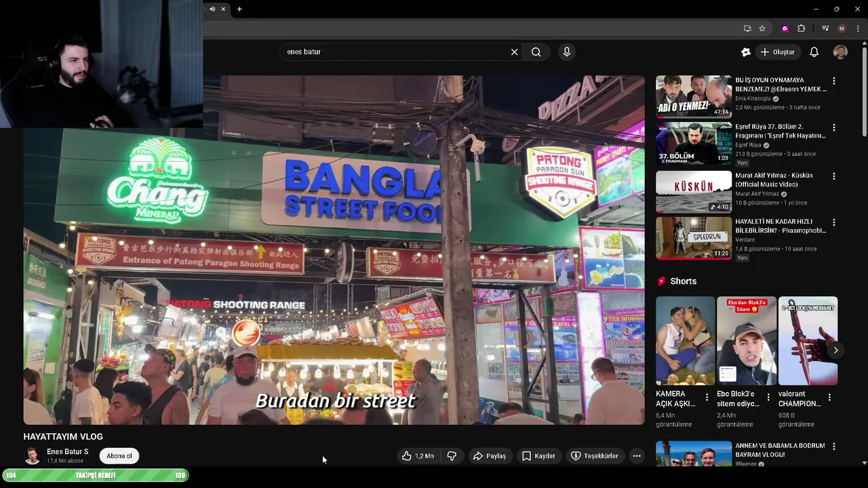Click the Teşekkürler button
The image size is (868, 488).
[x=595, y=456]
